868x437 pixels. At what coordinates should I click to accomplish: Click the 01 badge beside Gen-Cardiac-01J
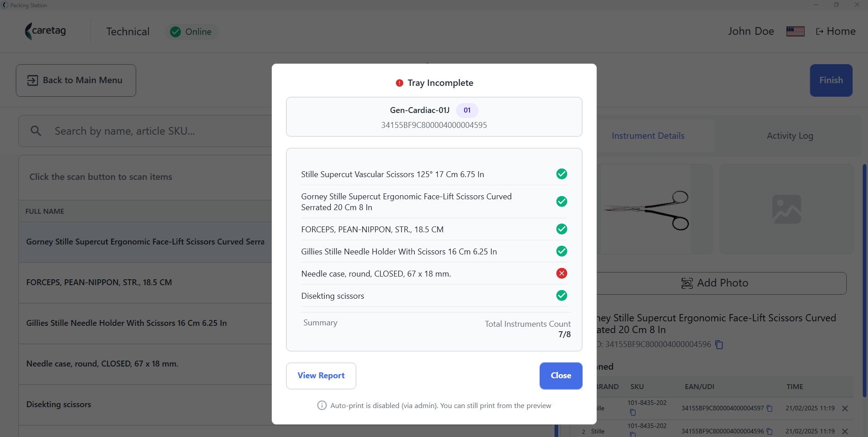pyautogui.click(x=467, y=110)
